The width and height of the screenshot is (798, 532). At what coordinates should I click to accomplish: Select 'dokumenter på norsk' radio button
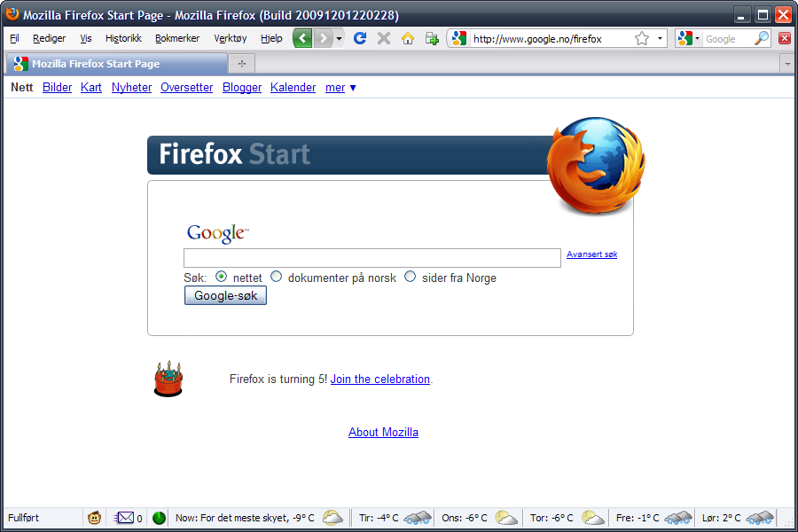276,277
